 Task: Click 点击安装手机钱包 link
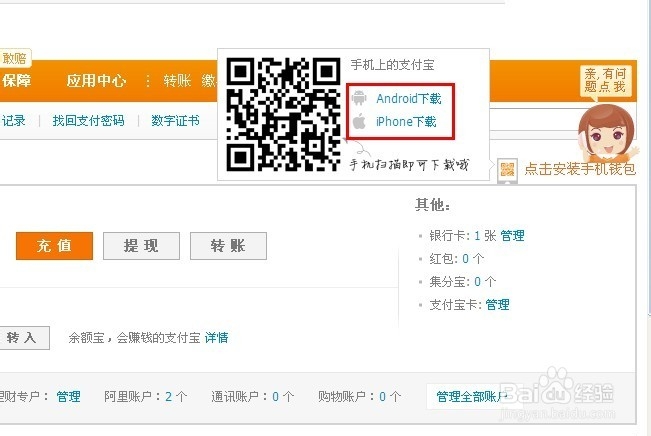pos(580,169)
